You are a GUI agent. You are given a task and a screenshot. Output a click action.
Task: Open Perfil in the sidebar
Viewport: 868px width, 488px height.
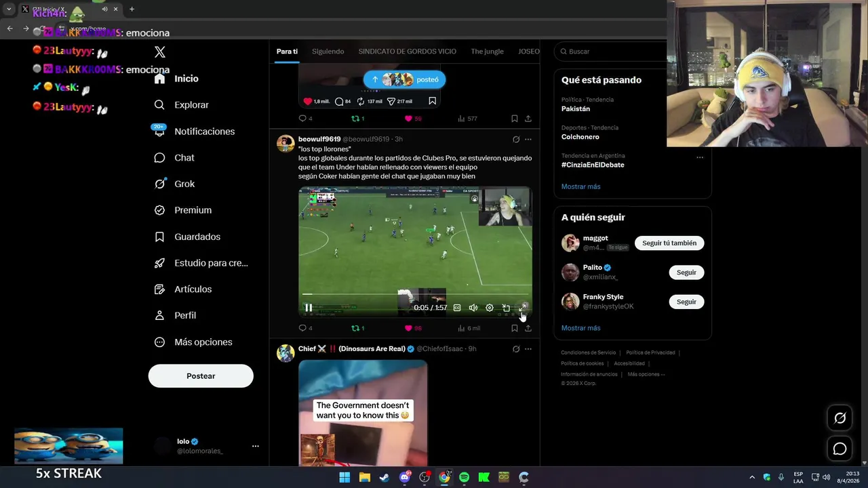coord(175,316)
